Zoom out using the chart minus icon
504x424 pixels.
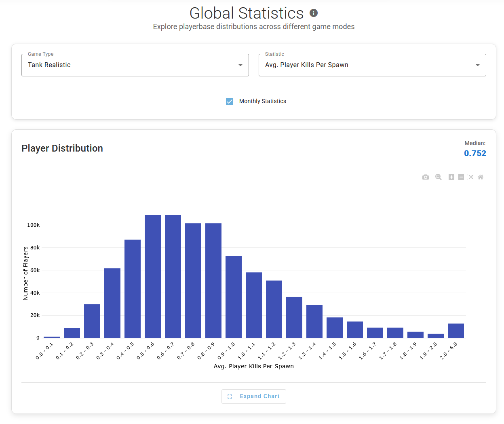(461, 177)
